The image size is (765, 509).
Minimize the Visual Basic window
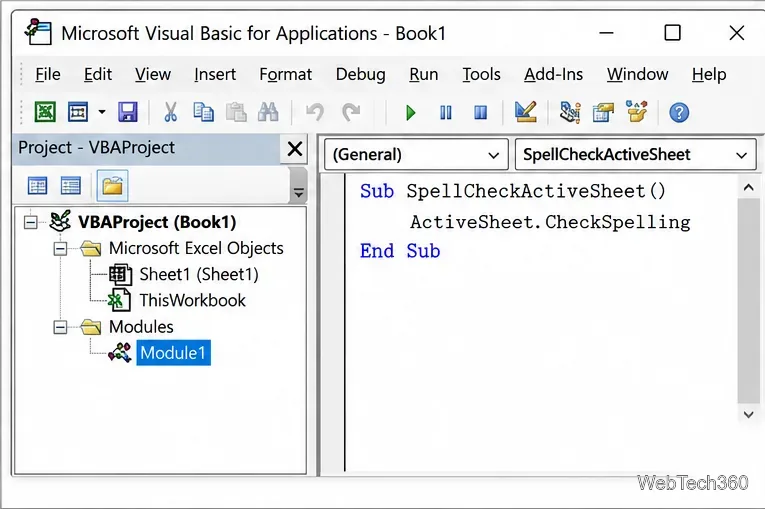[606, 33]
